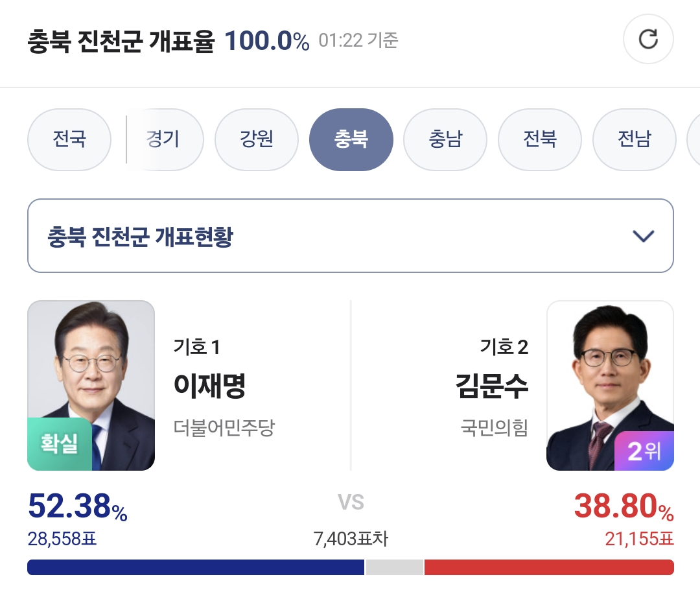Click the 더불어민주당 party label

[224, 428]
